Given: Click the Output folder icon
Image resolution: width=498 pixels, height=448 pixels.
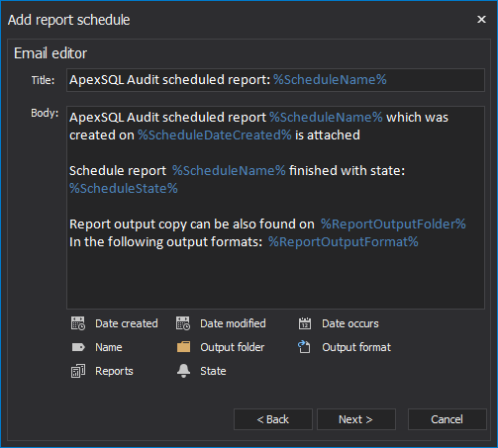Looking at the screenshot, I should click(183, 347).
